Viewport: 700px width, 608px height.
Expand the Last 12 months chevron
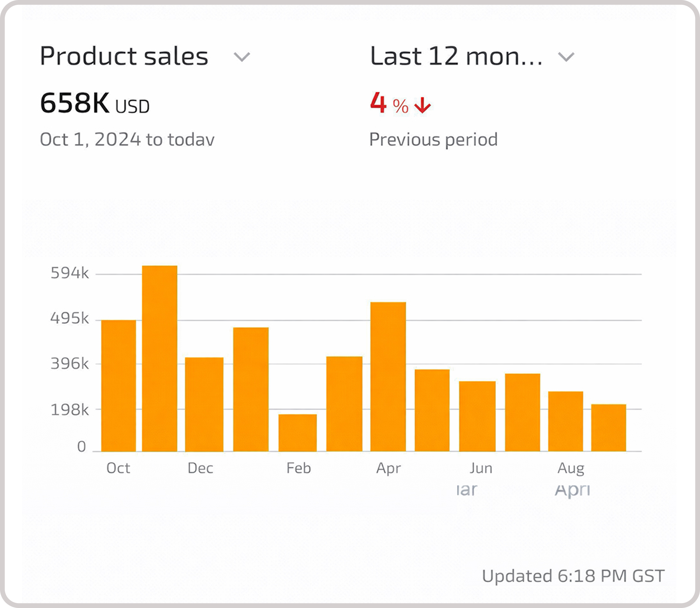click(x=566, y=57)
